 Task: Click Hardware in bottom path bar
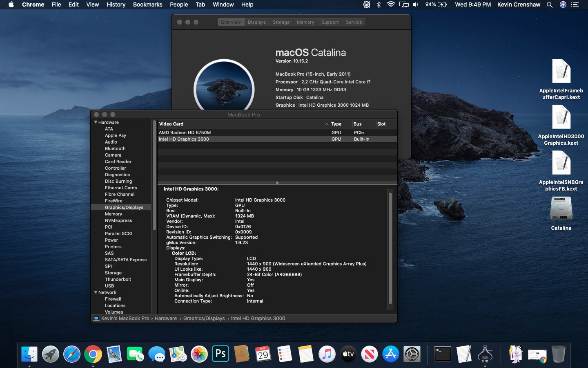point(166,319)
